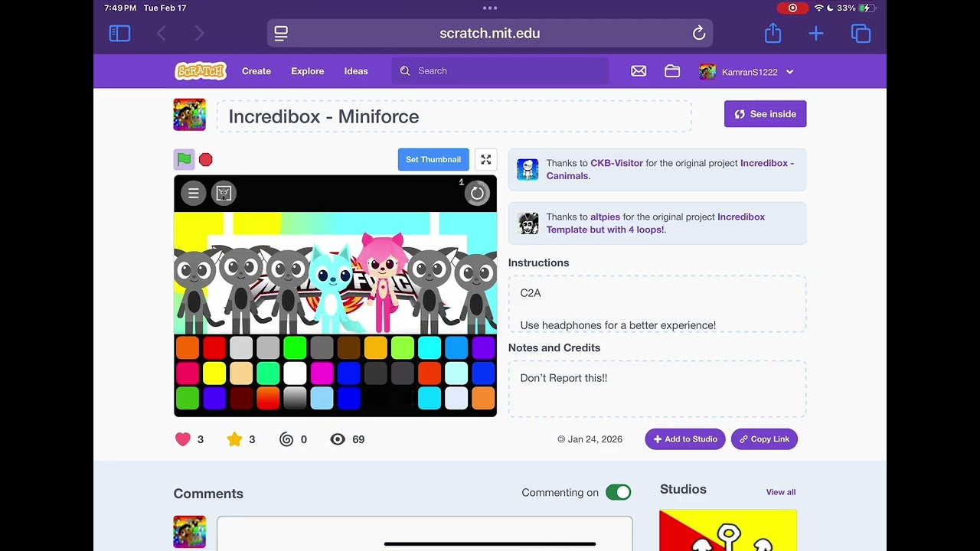Click the comment entry box
The height and width of the screenshot is (551, 980).
coord(425,533)
